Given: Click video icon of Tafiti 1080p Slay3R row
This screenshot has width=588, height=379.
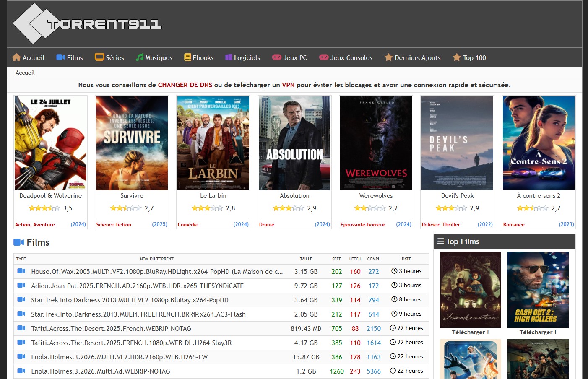Looking at the screenshot, I should click(x=21, y=343).
